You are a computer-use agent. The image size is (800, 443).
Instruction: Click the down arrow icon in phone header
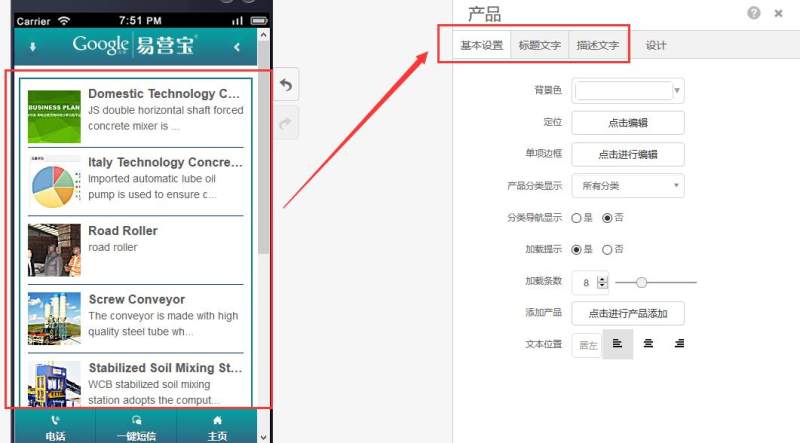(33, 47)
